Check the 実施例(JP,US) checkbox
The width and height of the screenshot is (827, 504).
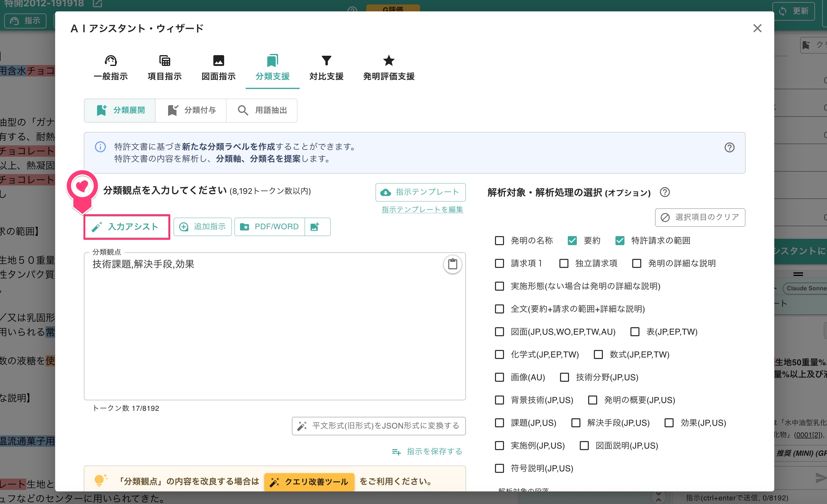499,446
